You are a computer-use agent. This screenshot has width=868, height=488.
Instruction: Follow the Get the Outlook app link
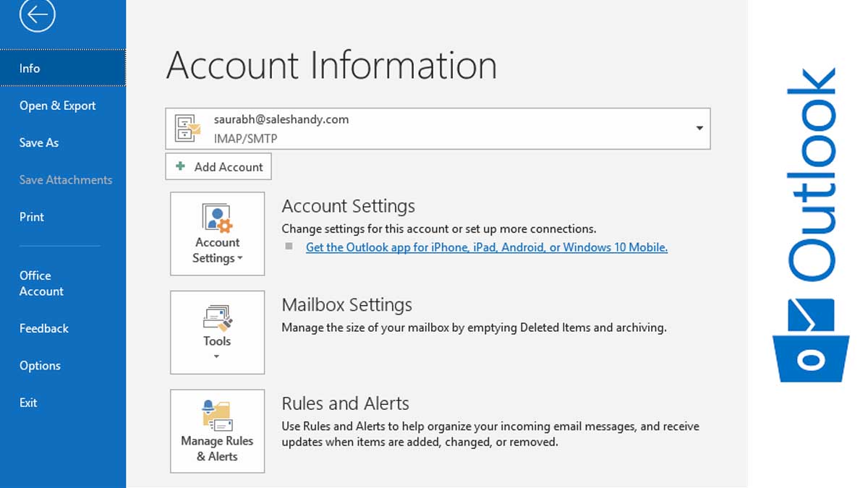[x=487, y=247]
